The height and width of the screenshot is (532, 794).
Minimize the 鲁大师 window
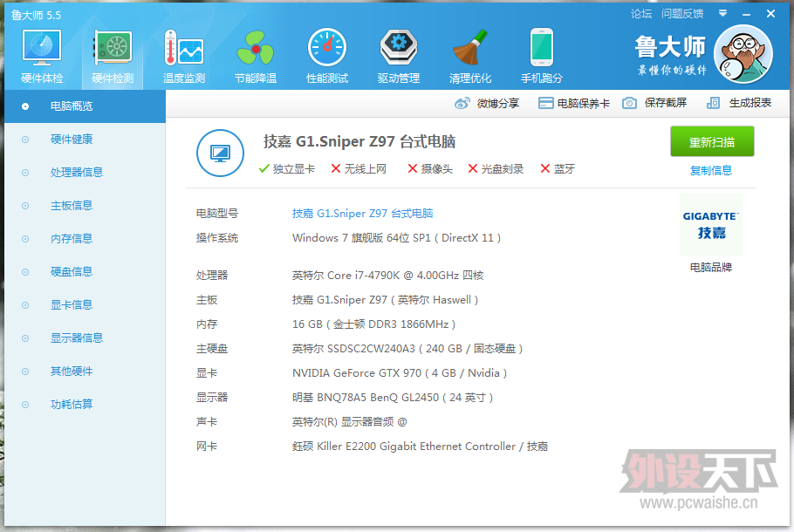[x=746, y=14]
